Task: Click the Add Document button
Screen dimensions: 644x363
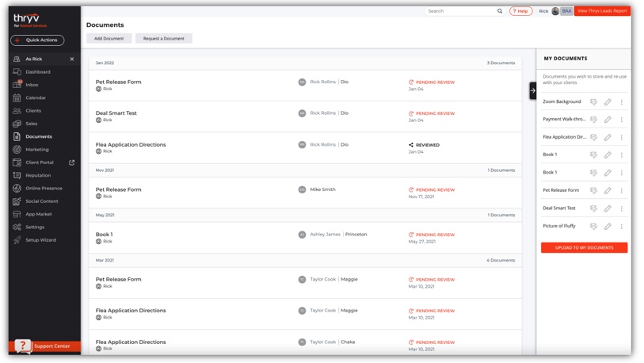Action: tap(109, 39)
